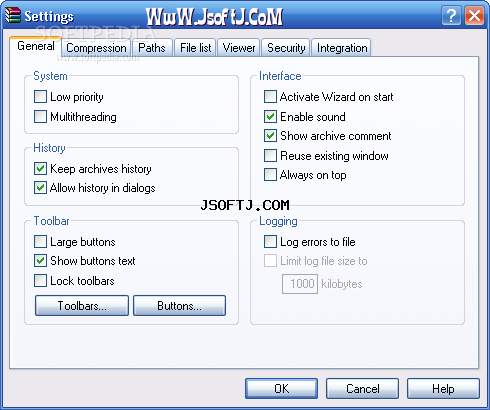Screen dimensions: 490x410
Task: Click the question mark help icon
Action: 451,15
